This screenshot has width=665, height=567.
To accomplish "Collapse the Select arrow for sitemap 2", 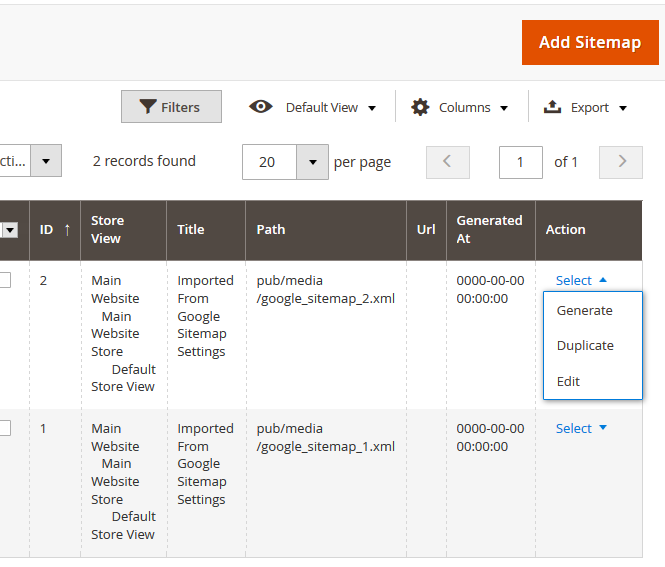I will point(603,281).
